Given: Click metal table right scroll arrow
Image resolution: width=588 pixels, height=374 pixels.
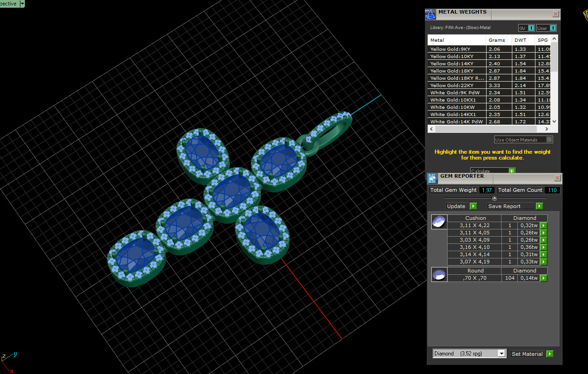Looking at the screenshot, I should pyautogui.click(x=548, y=129).
